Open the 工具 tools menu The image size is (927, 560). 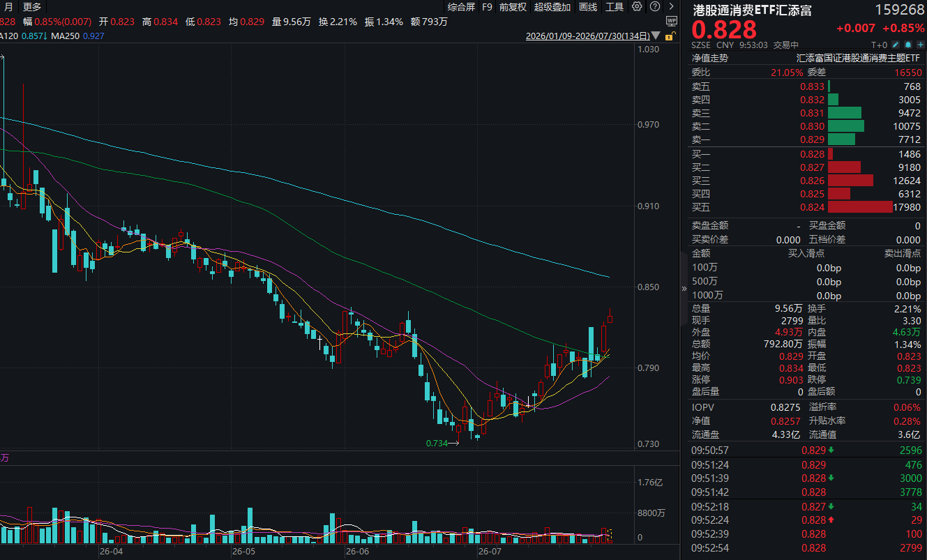coord(615,7)
